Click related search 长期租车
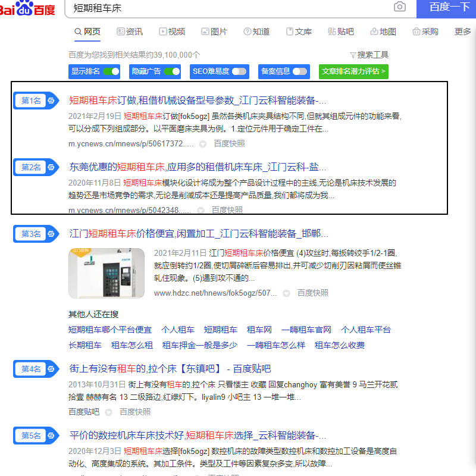476x476 pixels. pyautogui.click(x=85, y=345)
